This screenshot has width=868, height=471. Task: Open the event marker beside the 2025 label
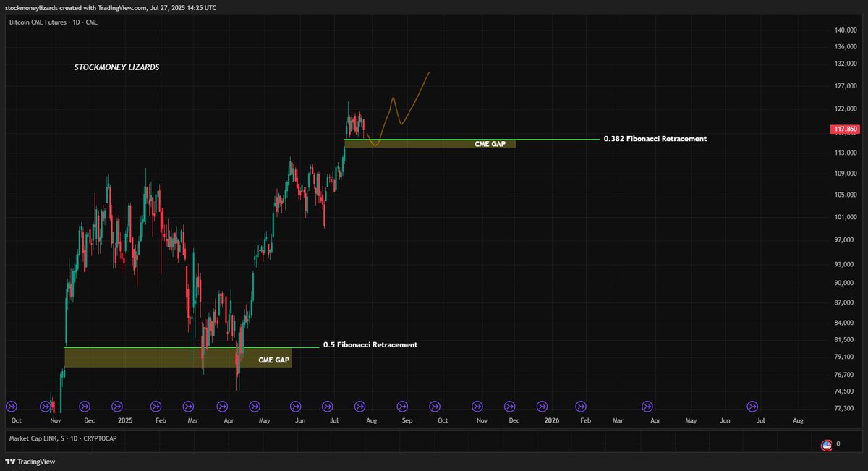click(119, 407)
